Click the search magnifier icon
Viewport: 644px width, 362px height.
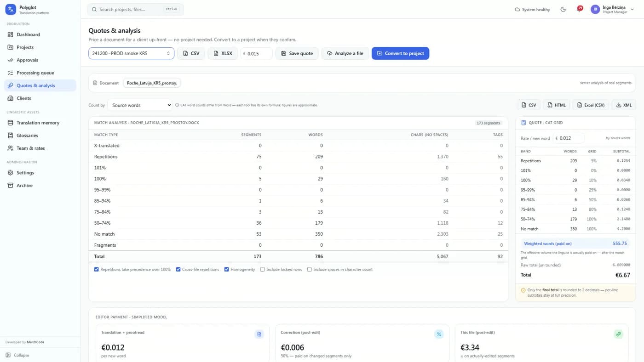94,9
